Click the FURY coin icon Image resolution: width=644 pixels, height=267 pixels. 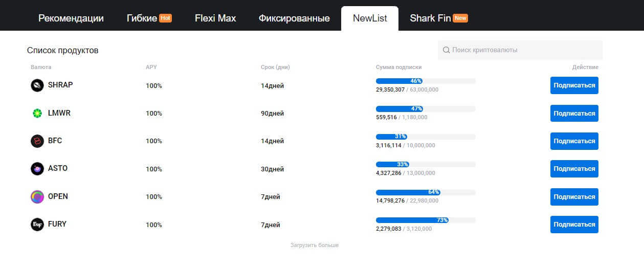coord(37,225)
